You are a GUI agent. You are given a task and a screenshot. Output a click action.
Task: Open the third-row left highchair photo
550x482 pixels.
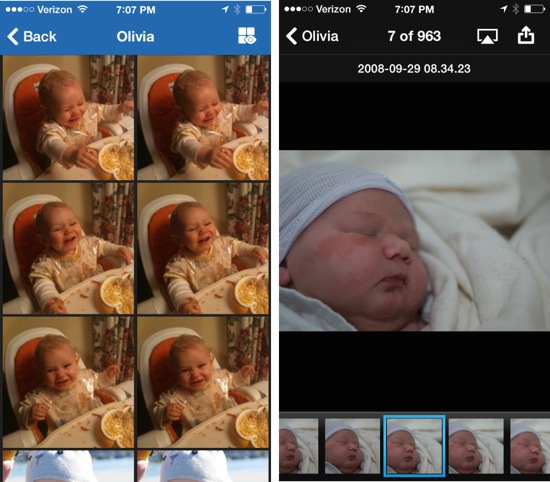[68, 382]
